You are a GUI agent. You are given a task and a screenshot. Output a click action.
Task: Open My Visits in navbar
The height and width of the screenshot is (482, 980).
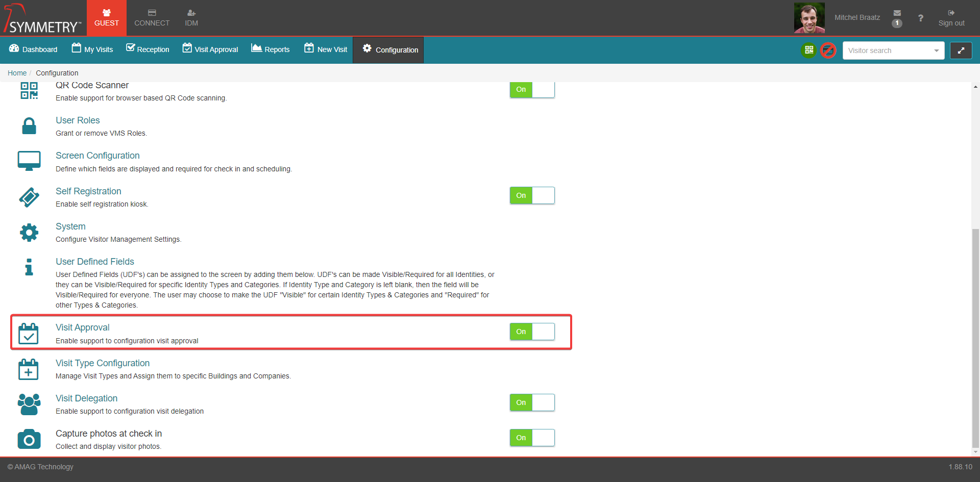tap(92, 49)
